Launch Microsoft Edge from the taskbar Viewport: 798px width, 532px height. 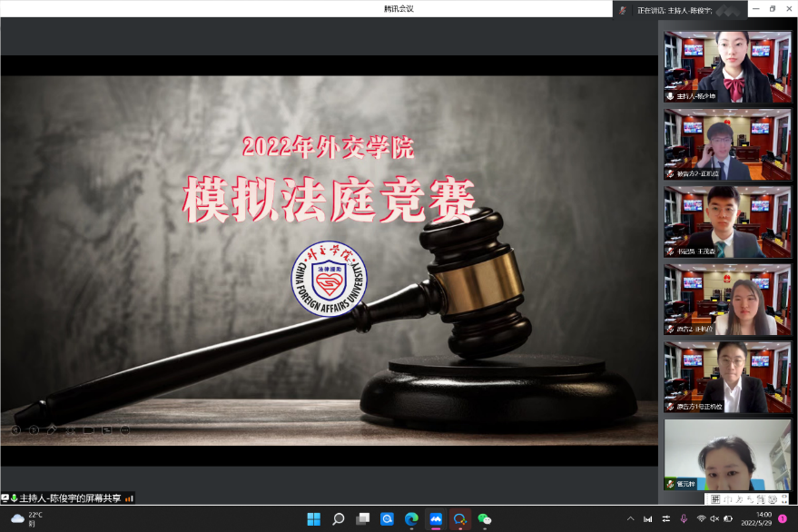[411, 518]
